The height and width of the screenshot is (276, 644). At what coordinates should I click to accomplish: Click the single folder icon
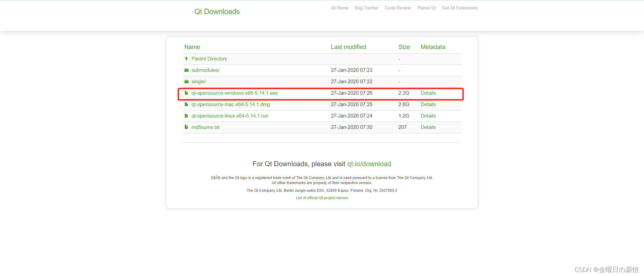click(186, 82)
